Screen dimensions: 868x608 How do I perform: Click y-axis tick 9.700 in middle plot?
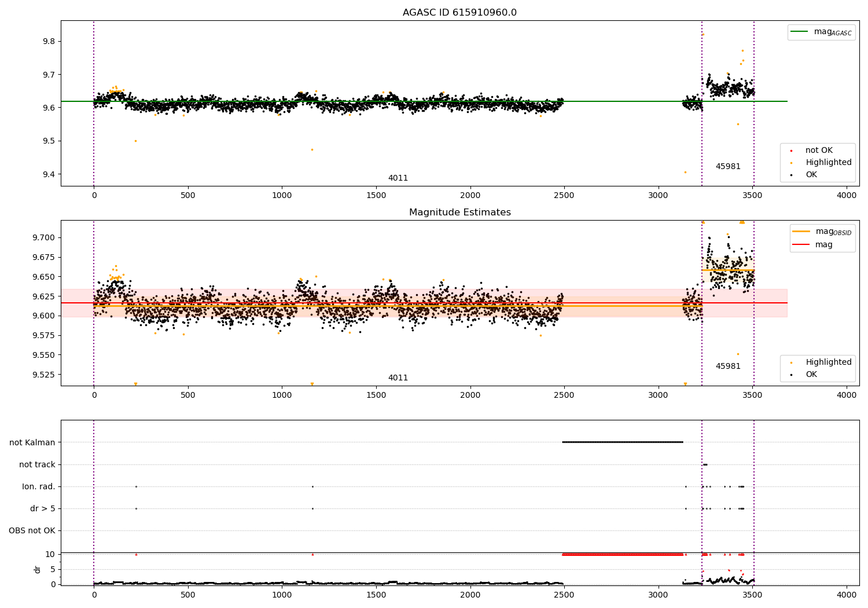click(x=43, y=238)
